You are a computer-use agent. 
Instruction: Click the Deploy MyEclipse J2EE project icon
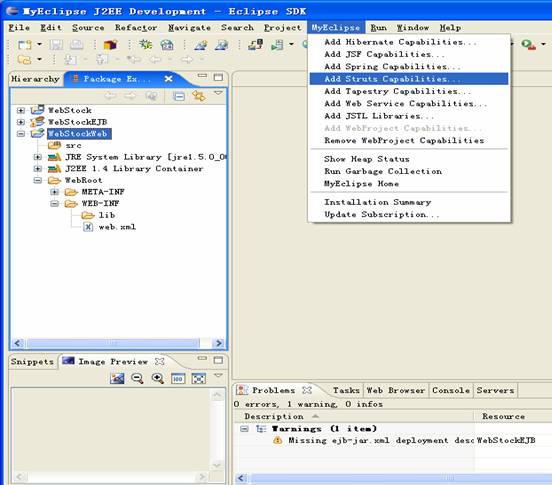click(x=256, y=44)
